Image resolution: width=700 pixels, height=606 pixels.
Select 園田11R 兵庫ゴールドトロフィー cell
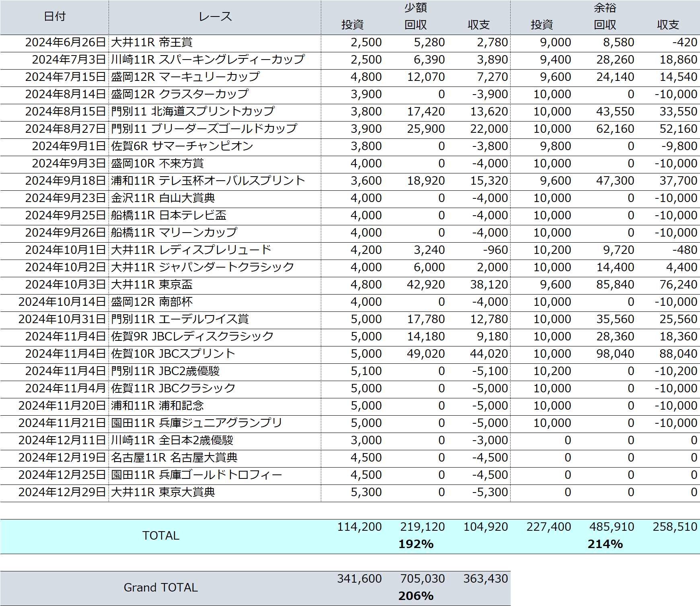point(197,475)
